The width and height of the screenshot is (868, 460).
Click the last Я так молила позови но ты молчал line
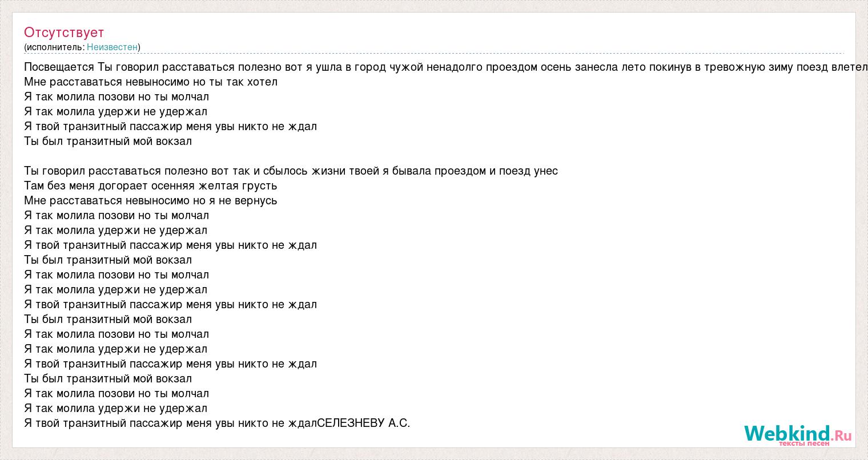(x=116, y=393)
